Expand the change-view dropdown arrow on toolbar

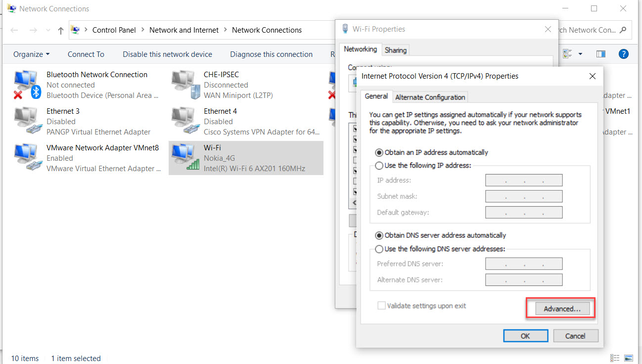tap(581, 54)
